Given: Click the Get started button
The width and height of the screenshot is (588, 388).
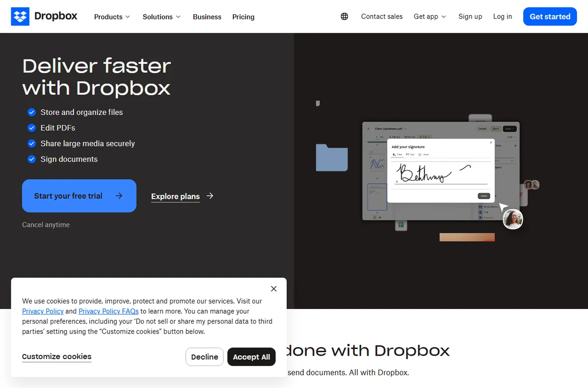Looking at the screenshot, I should [550, 17].
